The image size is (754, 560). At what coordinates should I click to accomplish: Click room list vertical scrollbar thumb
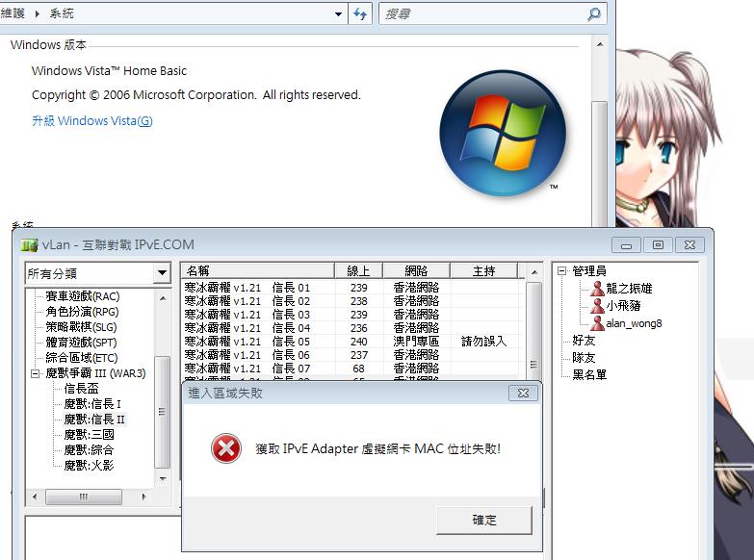[533, 330]
